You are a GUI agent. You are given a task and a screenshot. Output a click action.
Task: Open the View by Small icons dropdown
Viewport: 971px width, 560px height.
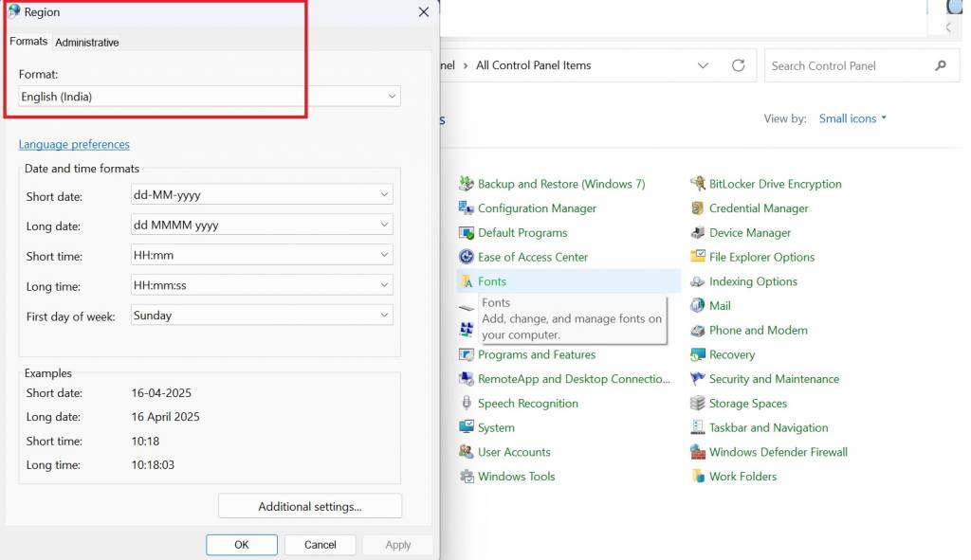click(853, 118)
